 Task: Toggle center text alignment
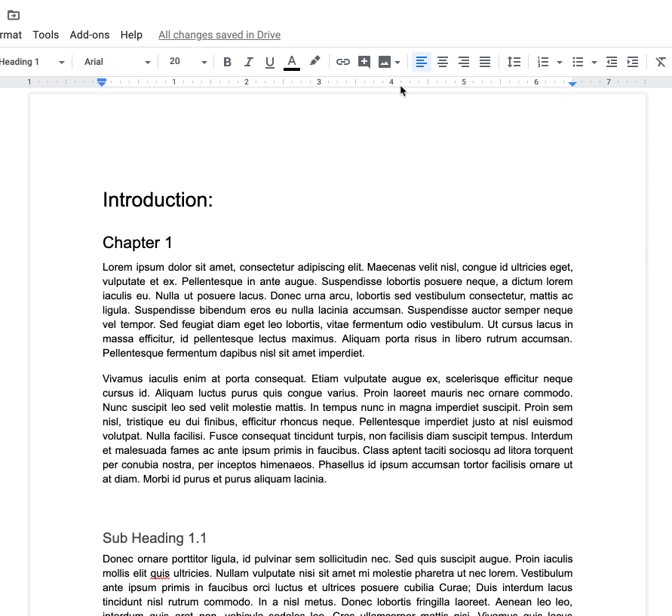(x=442, y=62)
